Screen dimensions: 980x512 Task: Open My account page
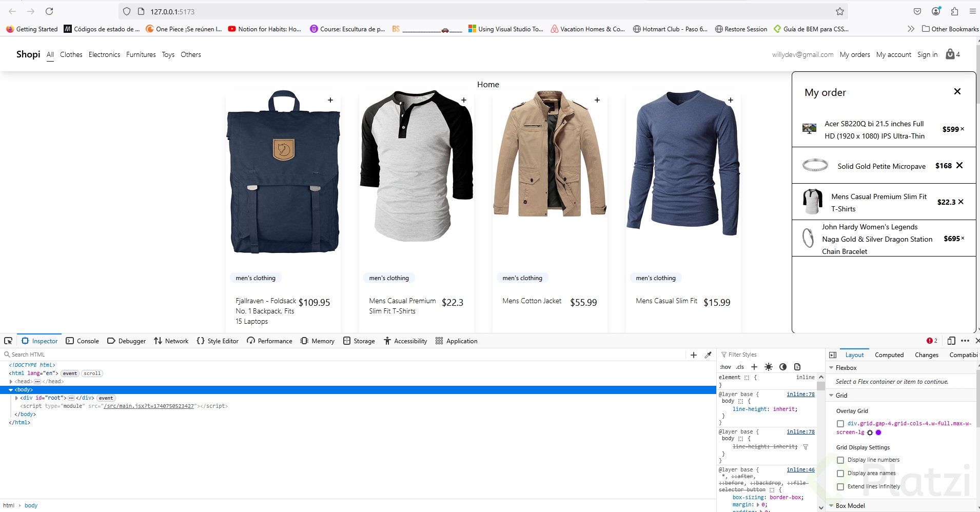point(894,54)
